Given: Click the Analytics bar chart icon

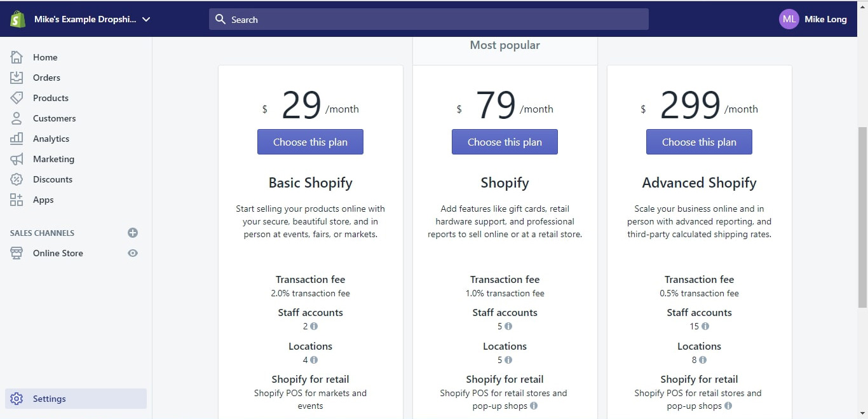Looking at the screenshot, I should coord(17,139).
